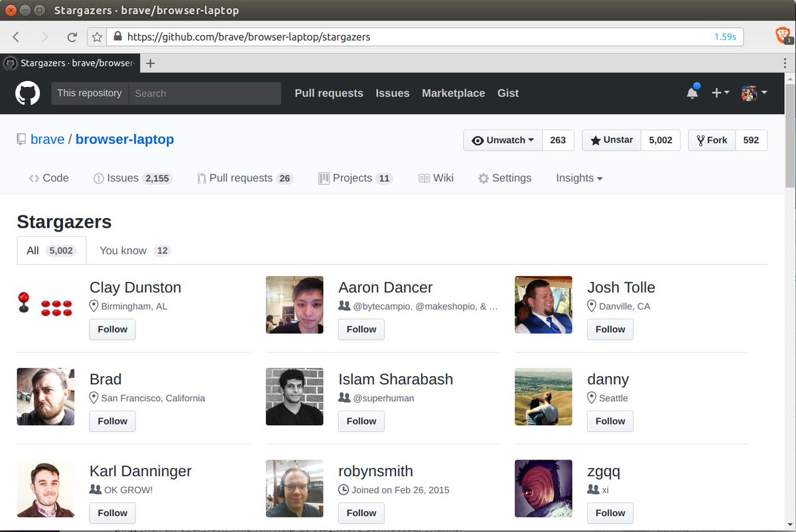Go forward in browser history

[45, 37]
